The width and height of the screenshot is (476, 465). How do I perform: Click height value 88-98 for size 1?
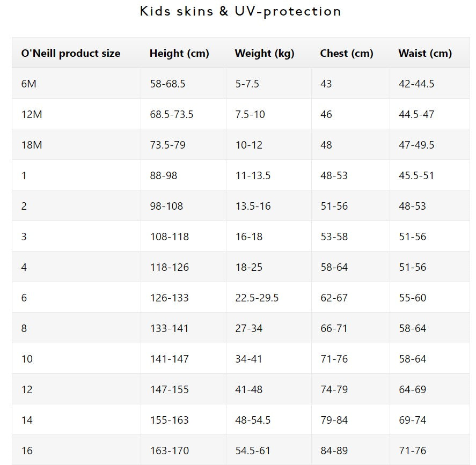(x=163, y=175)
